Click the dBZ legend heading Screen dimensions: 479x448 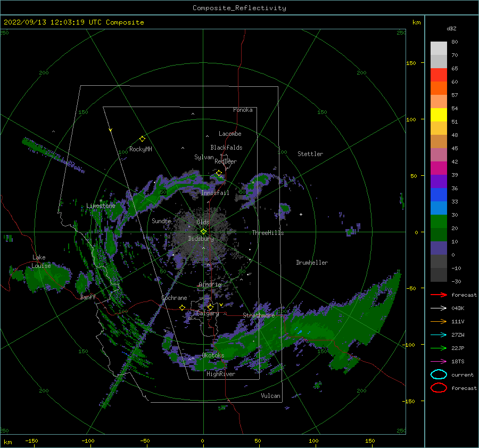pyautogui.click(x=451, y=29)
